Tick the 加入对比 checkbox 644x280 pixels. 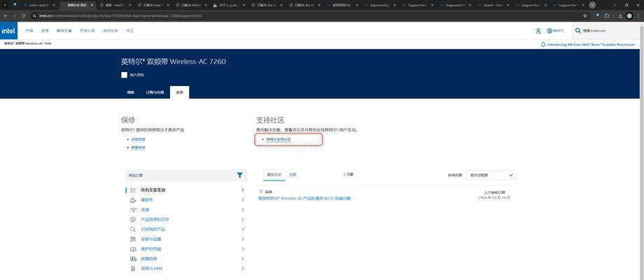[124, 75]
